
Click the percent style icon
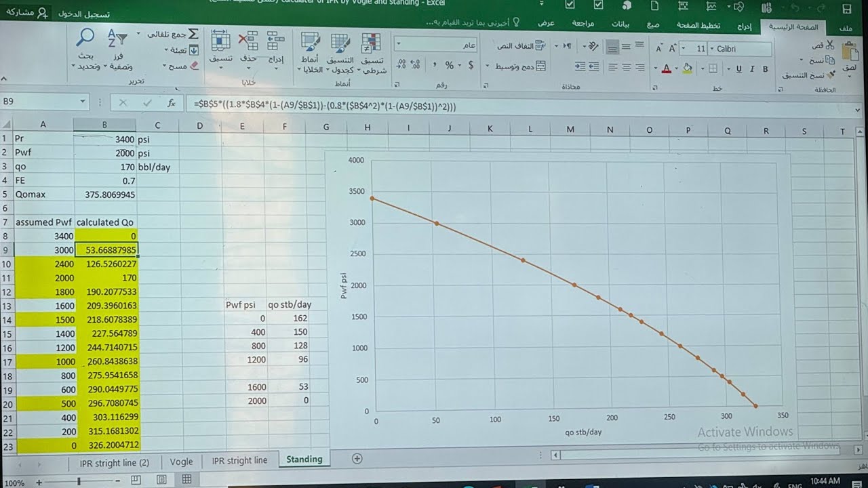pyautogui.click(x=449, y=65)
